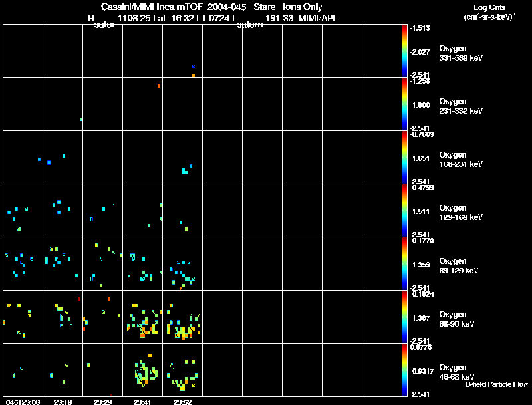Click the 23:29 time marker
532x405 pixels.
tap(102, 402)
